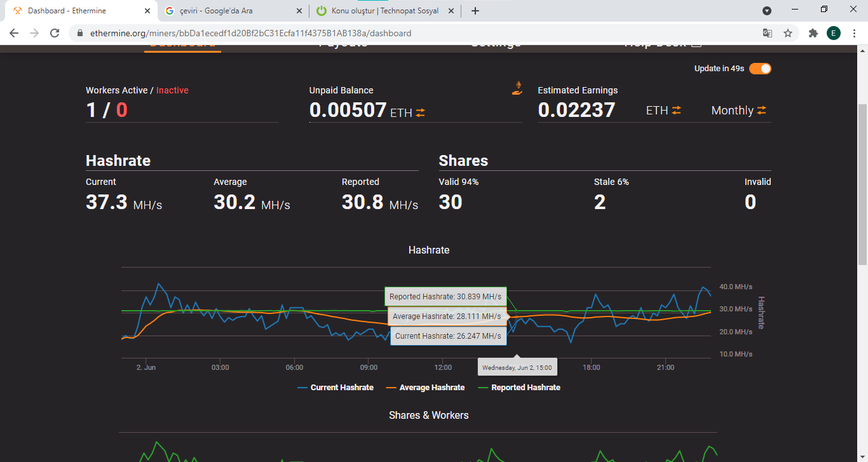Click the Current hashrate value 37.3
Image resolution: width=868 pixels, height=462 pixels.
click(x=107, y=202)
